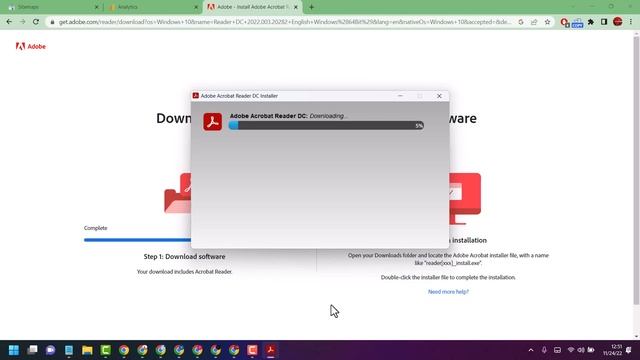
Task: Click the 'Downloading...' status text in the installer
Action: tap(329, 116)
